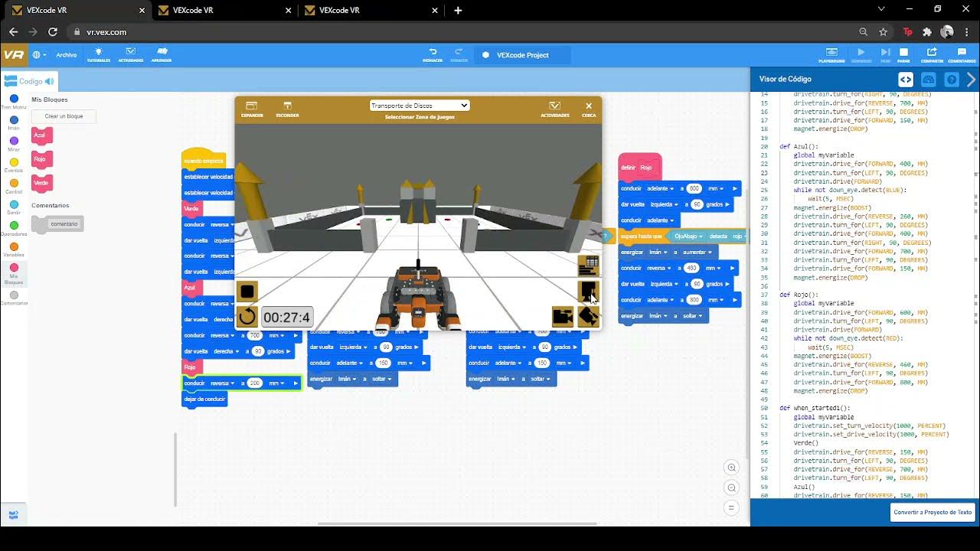The height and width of the screenshot is (551, 980).
Task: Pick the comentario block in palette
Action: (x=58, y=223)
